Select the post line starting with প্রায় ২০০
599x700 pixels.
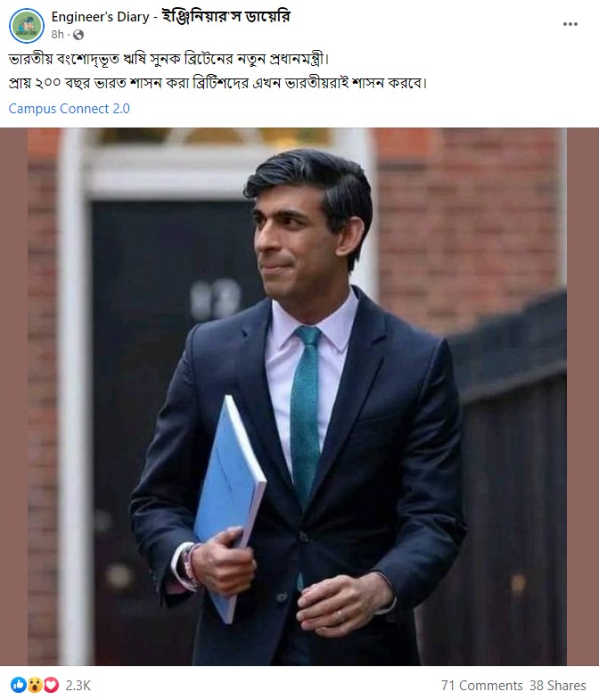tap(217, 84)
